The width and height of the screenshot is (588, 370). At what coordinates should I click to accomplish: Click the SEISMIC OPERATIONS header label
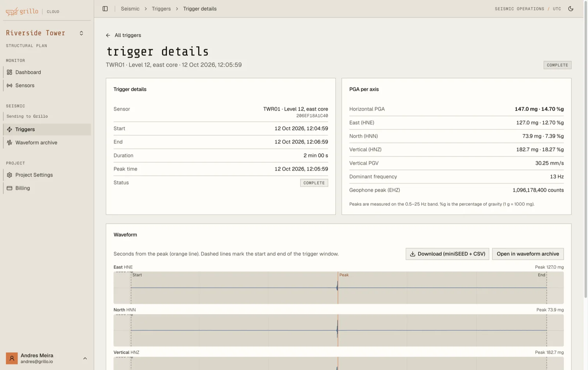point(519,9)
